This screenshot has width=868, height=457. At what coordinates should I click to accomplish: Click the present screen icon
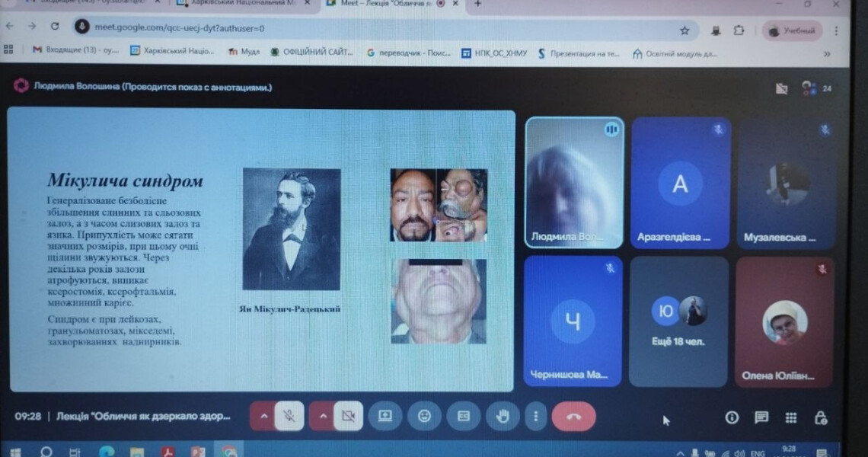tap(385, 416)
